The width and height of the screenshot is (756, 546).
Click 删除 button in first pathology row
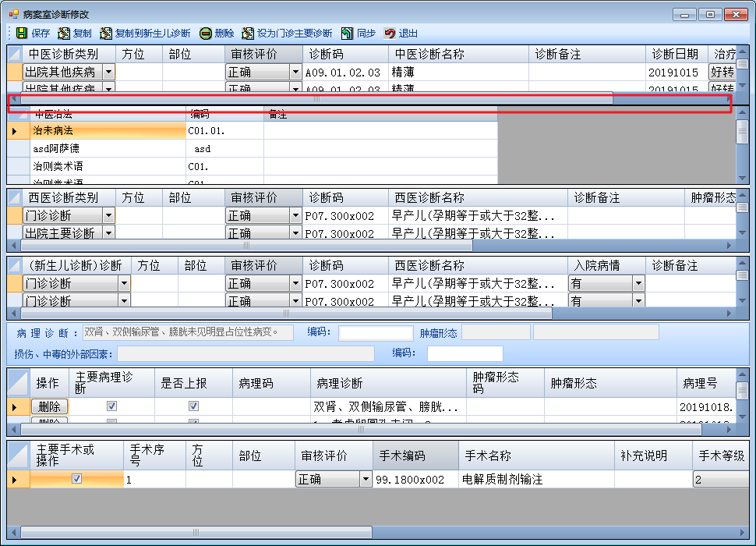tap(49, 406)
